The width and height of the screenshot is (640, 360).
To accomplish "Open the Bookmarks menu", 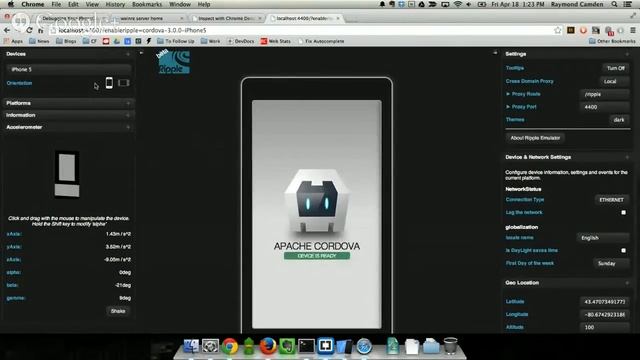I will click(147, 4).
